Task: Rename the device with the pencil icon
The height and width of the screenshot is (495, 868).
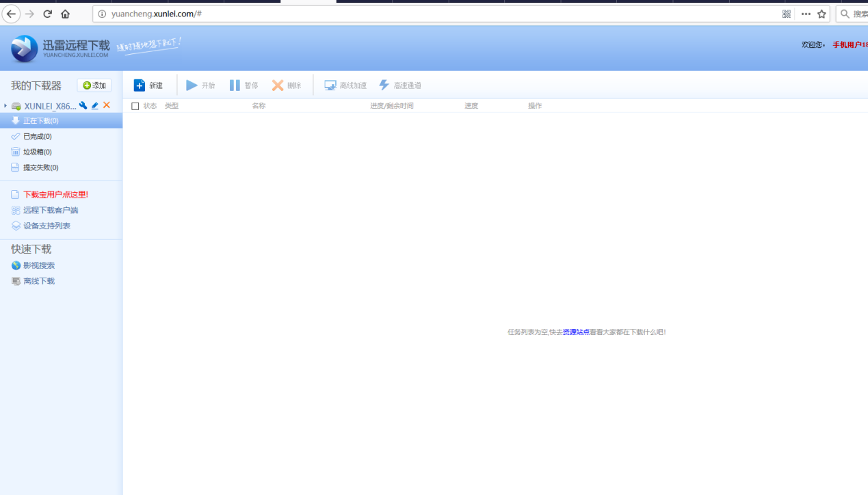Action: (x=95, y=105)
